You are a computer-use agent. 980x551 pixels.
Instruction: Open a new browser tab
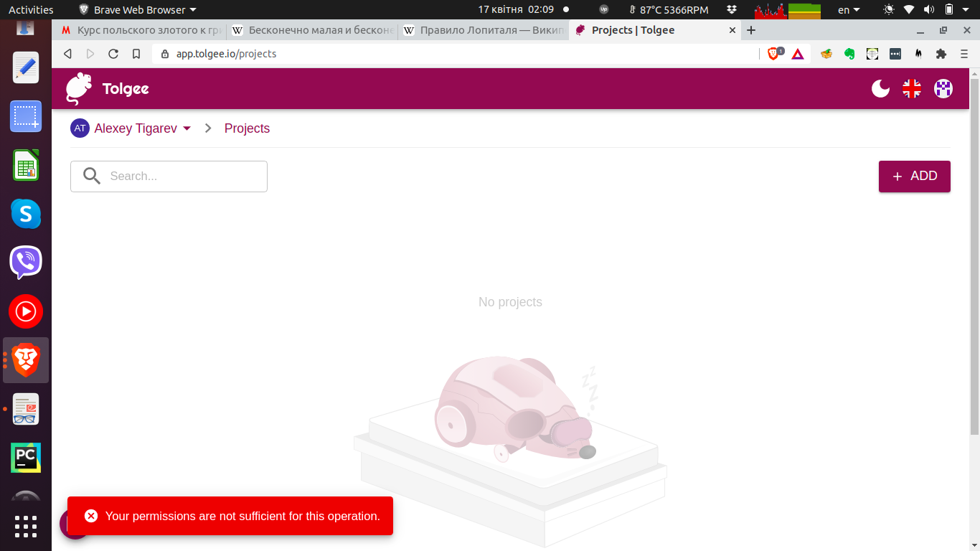(x=751, y=30)
